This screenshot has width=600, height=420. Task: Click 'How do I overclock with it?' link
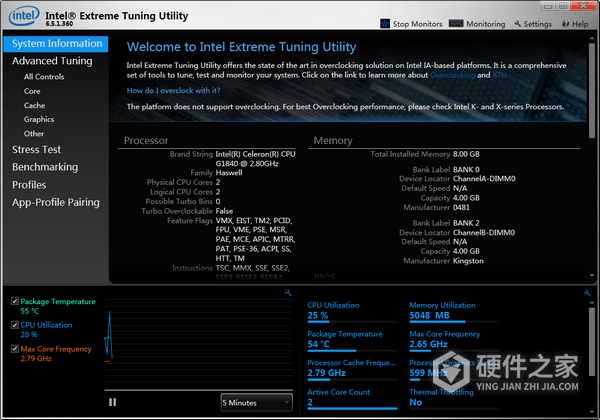coord(173,91)
